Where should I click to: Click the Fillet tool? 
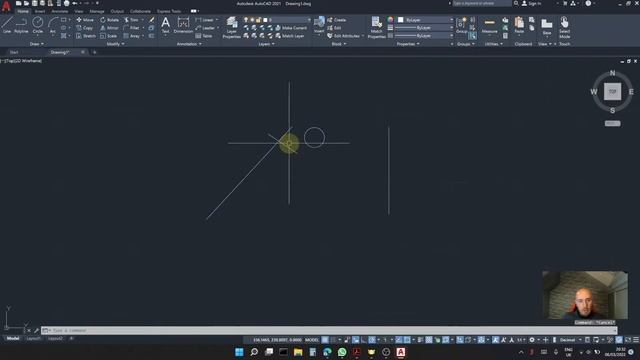(x=131, y=28)
